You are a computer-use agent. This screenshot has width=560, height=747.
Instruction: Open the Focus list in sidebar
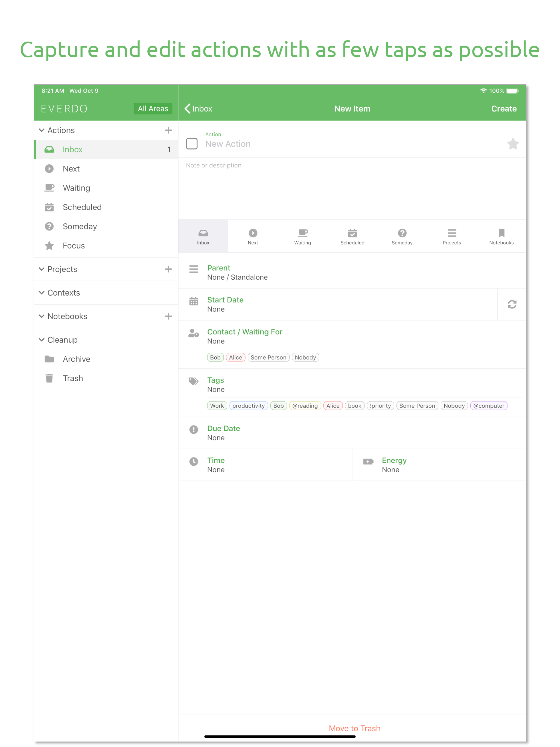(106, 246)
